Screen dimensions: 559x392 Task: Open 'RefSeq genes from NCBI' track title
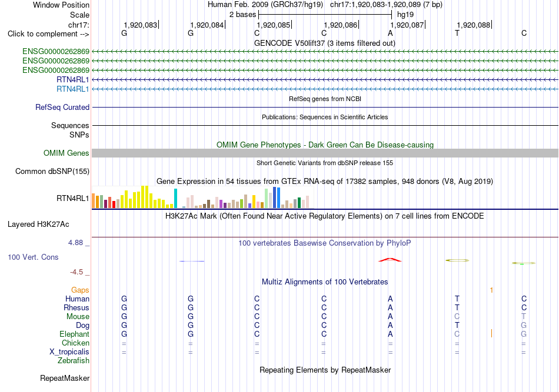pos(325,99)
